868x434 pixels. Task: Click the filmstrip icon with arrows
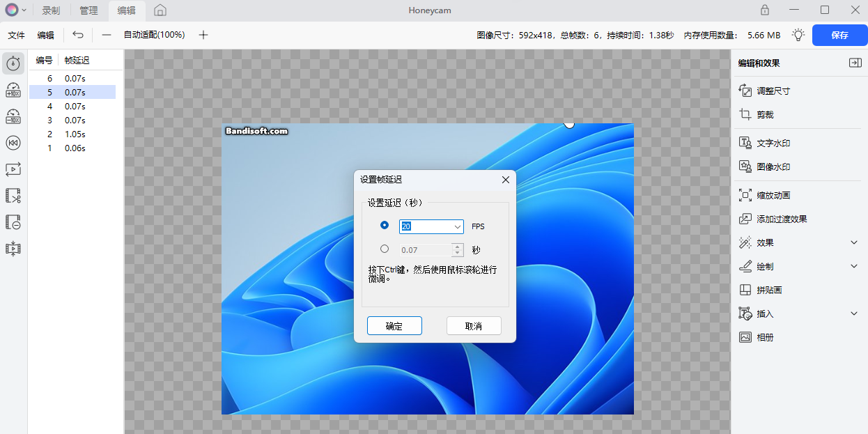[13, 249]
